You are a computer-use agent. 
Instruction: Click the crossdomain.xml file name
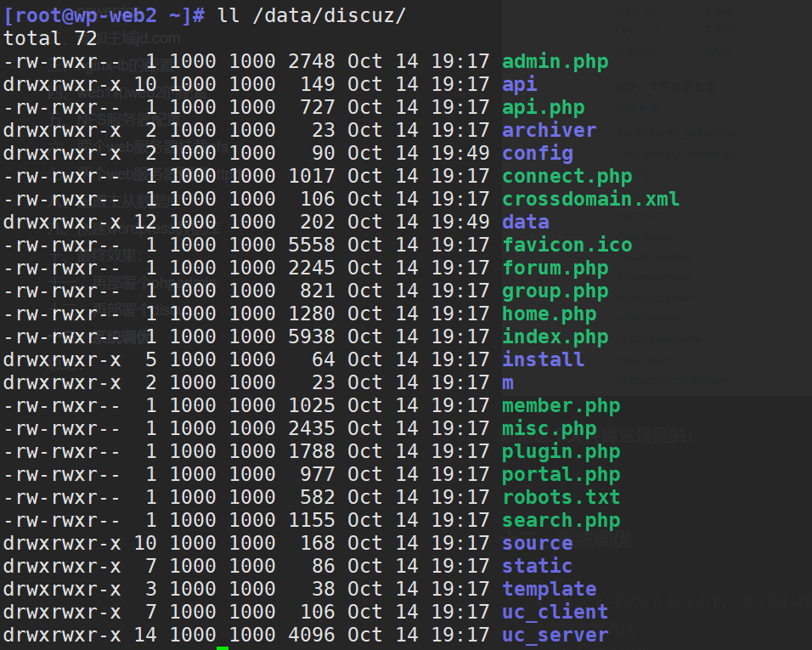tap(590, 200)
